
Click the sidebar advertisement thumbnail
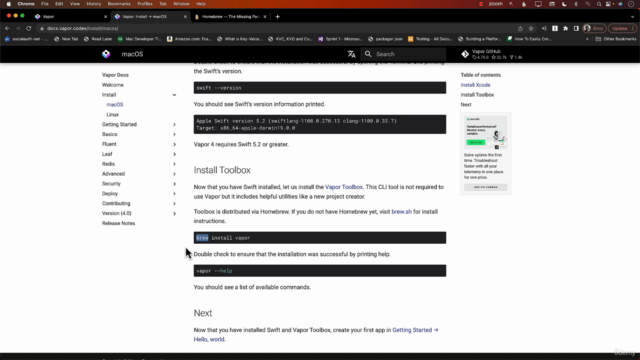point(486,133)
